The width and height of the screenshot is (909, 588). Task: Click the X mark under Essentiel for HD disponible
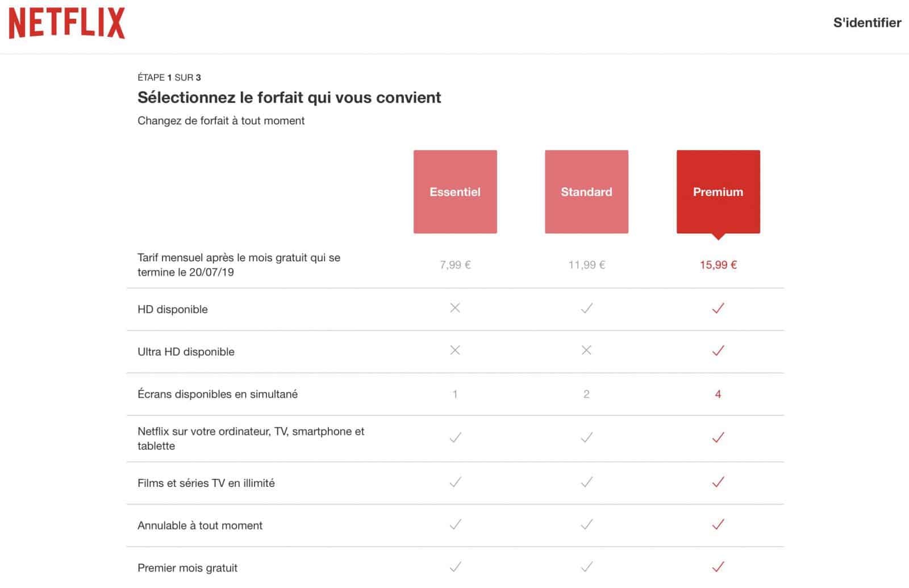(x=454, y=308)
